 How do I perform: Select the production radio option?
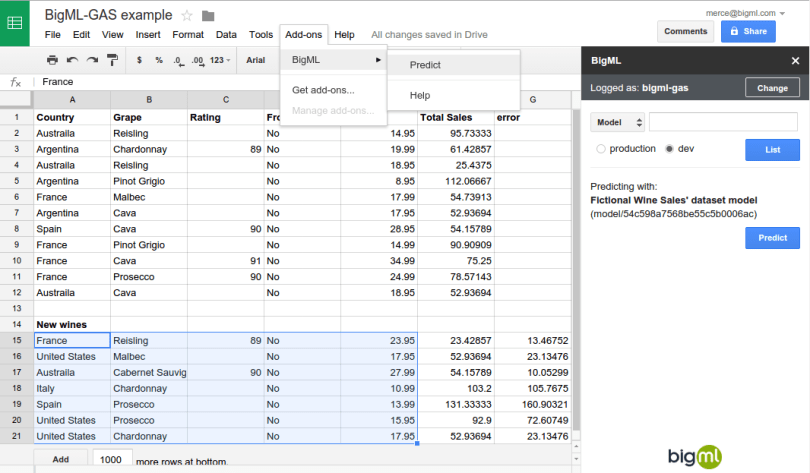pos(601,149)
